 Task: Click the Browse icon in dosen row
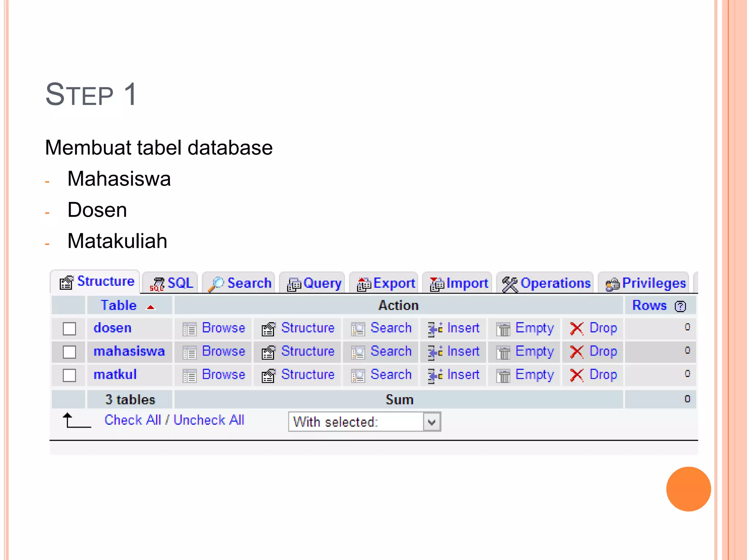tap(189, 329)
